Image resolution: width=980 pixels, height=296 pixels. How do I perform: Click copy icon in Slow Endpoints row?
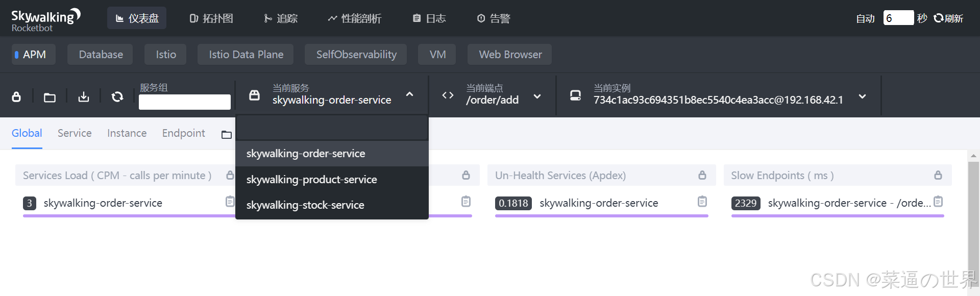938,202
